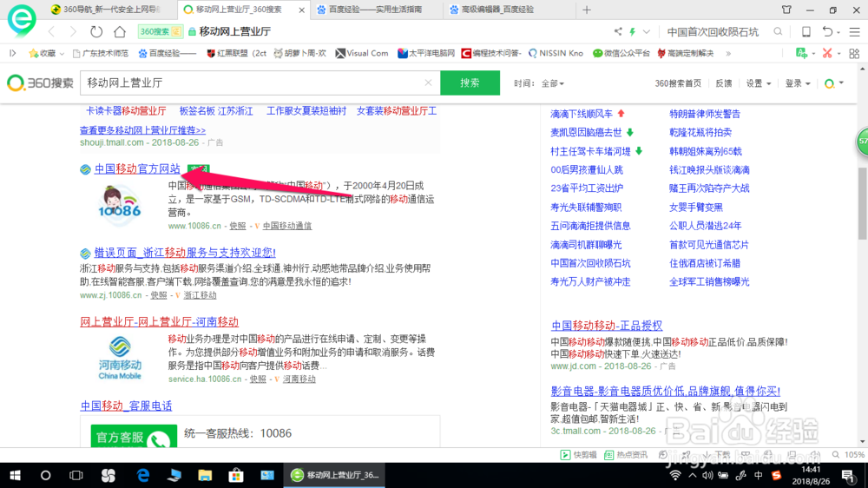Screen dimensions: 868x488
Task: Expand the address bar dropdown arrow
Action: pyautogui.click(x=647, y=31)
